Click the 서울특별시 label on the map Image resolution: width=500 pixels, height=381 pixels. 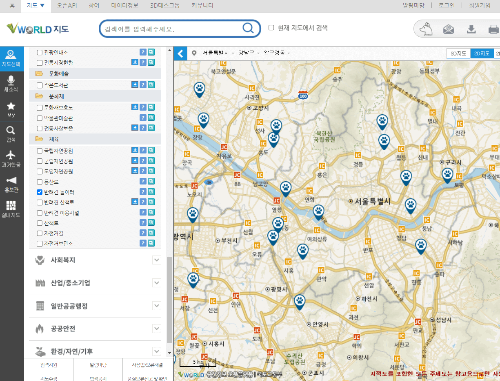click(x=372, y=201)
